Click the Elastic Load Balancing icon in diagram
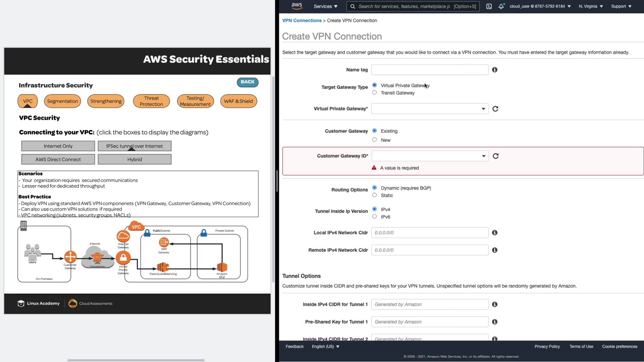 pyautogui.click(x=163, y=267)
